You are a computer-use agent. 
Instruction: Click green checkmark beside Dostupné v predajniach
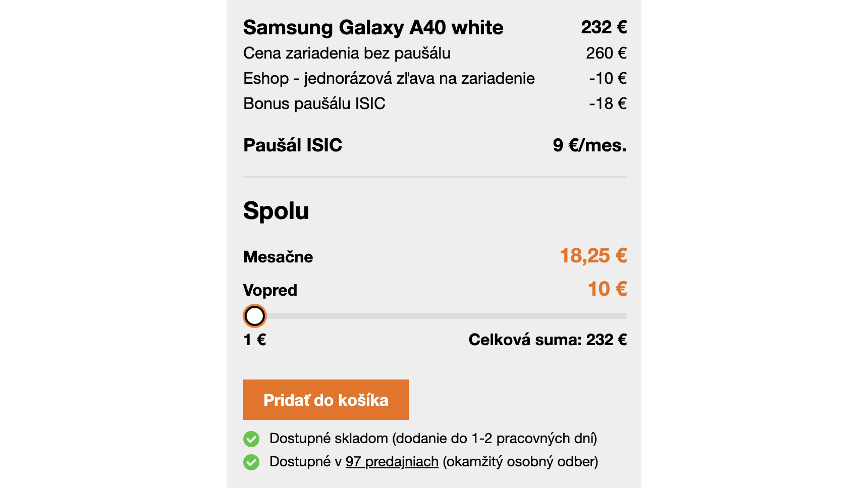click(x=251, y=462)
